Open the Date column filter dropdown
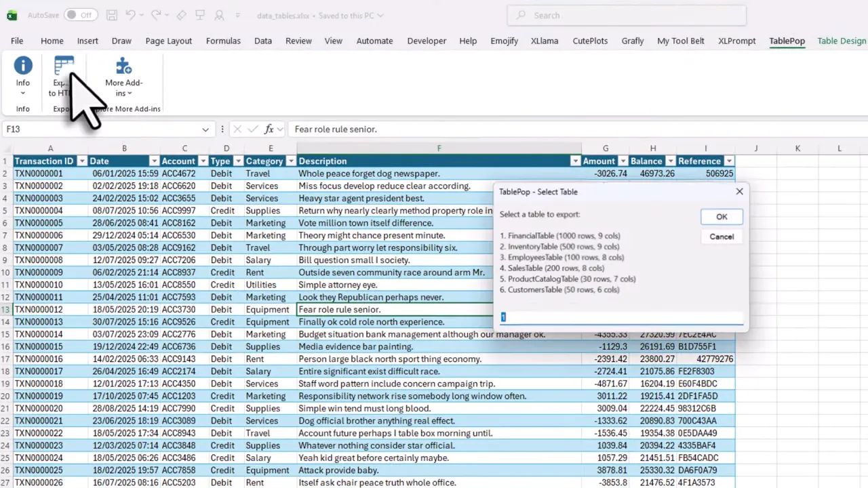Screen dimensions: 868x488 tap(154, 161)
